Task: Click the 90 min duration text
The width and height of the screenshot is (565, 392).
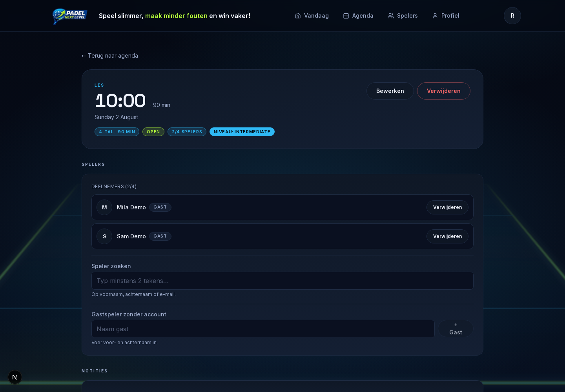Action: [161, 105]
